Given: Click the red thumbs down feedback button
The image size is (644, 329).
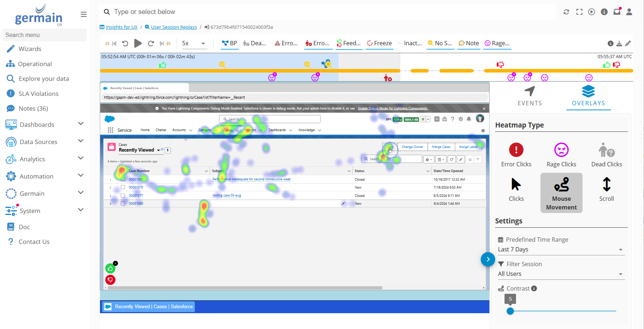Looking at the screenshot, I should [x=110, y=280].
